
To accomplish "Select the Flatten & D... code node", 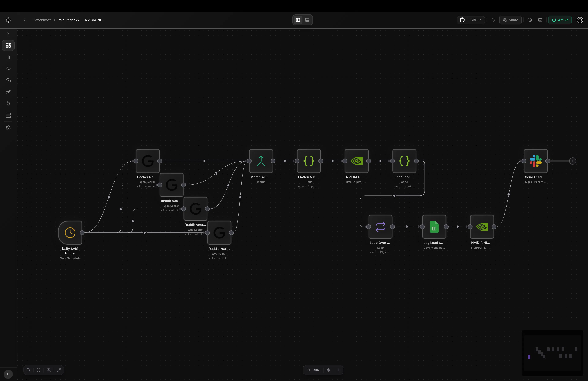I will [309, 161].
